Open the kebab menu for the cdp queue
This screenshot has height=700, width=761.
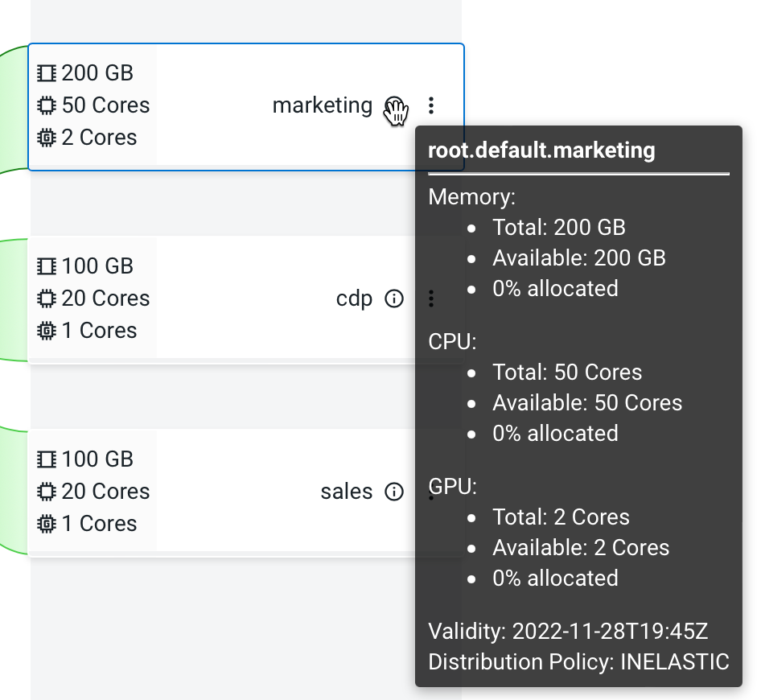(x=431, y=298)
